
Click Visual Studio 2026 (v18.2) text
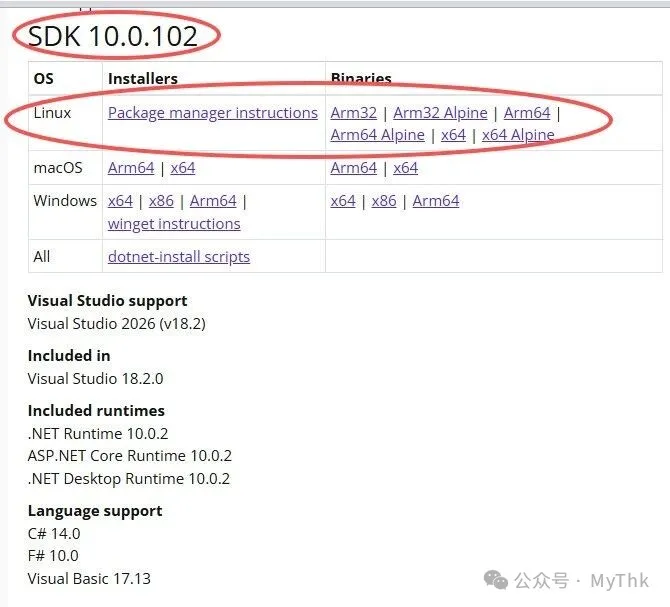coord(117,324)
